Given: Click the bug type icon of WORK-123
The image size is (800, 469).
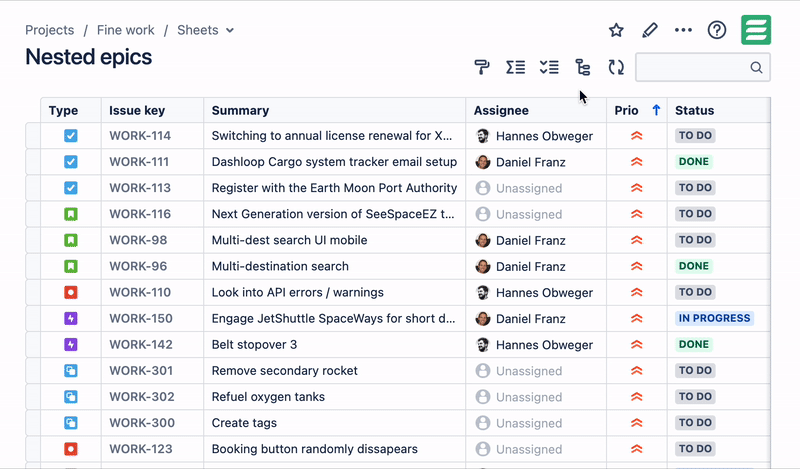Looking at the screenshot, I should (x=70, y=449).
